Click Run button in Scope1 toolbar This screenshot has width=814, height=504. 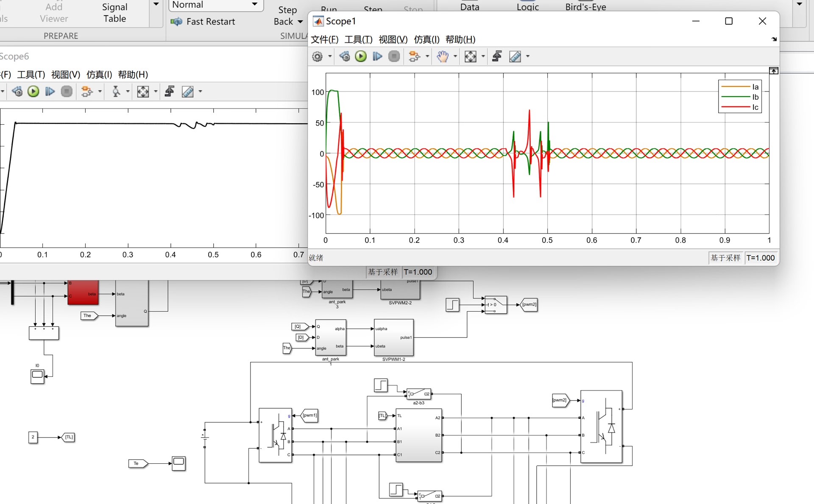tap(361, 56)
